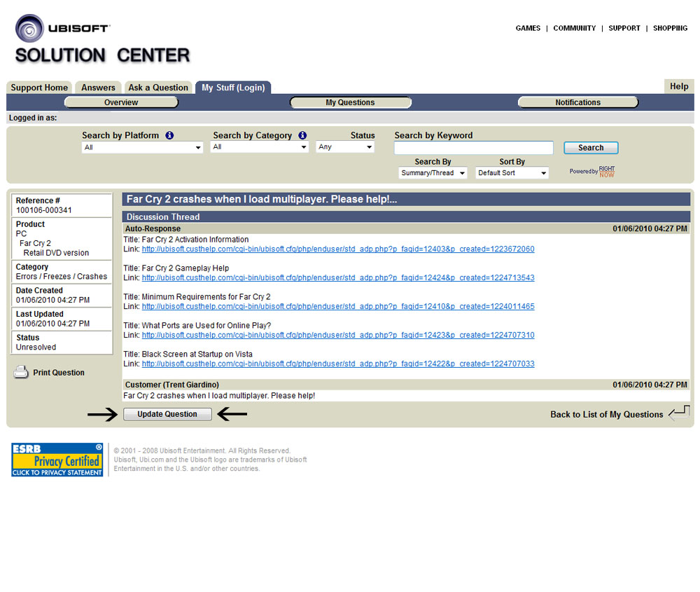Click the Unresolved status value

[36, 347]
